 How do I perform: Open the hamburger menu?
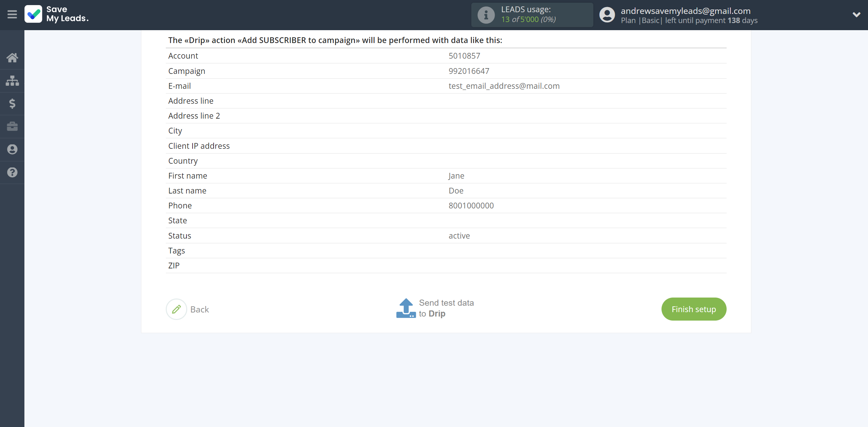pos(12,15)
